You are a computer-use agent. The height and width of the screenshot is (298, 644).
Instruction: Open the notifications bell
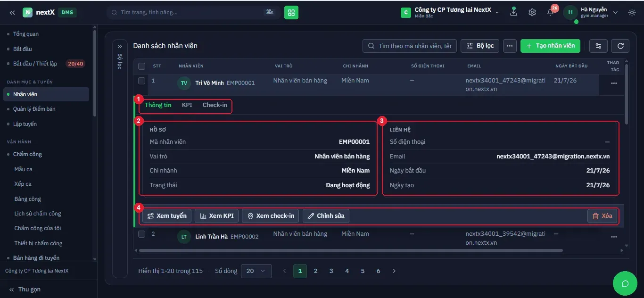[x=551, y=12]
